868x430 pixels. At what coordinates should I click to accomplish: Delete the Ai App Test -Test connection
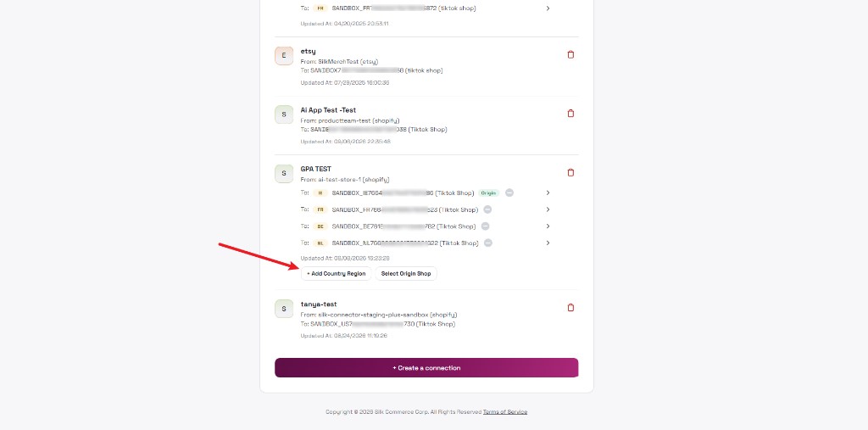[x=570, y=113]
